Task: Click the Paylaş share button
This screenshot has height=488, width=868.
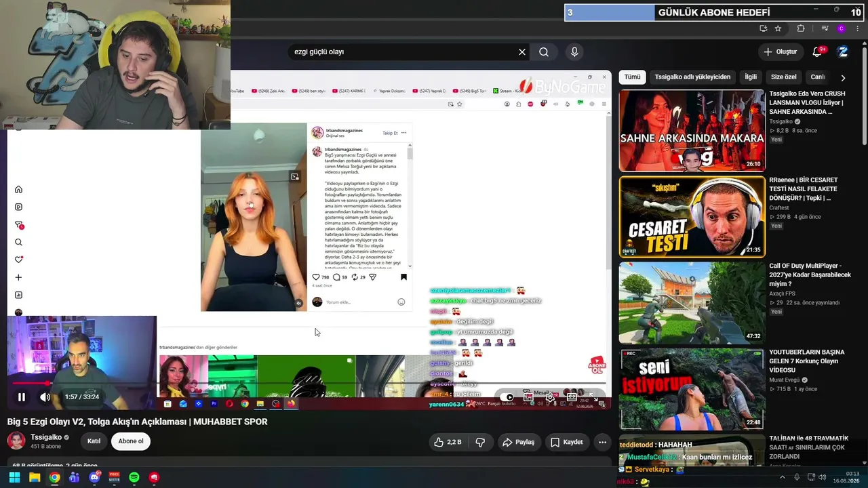Action: tap(519, 443)
